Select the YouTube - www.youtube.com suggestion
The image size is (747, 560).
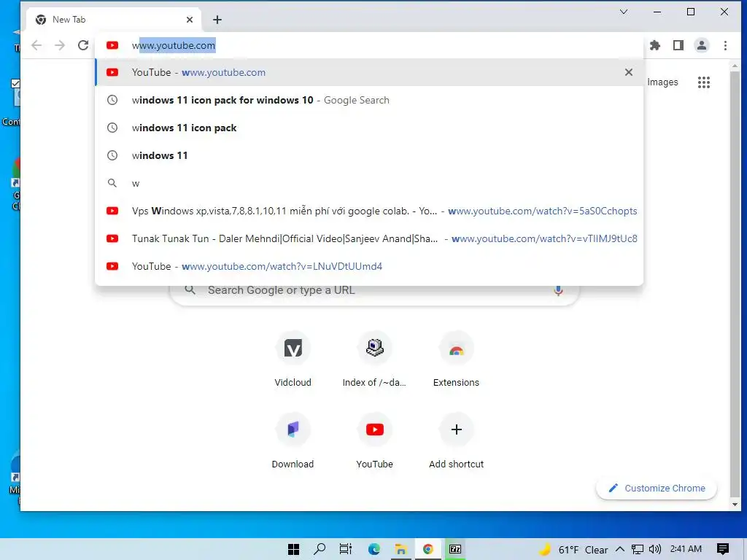pyautogui.click(x=369, y=72)
